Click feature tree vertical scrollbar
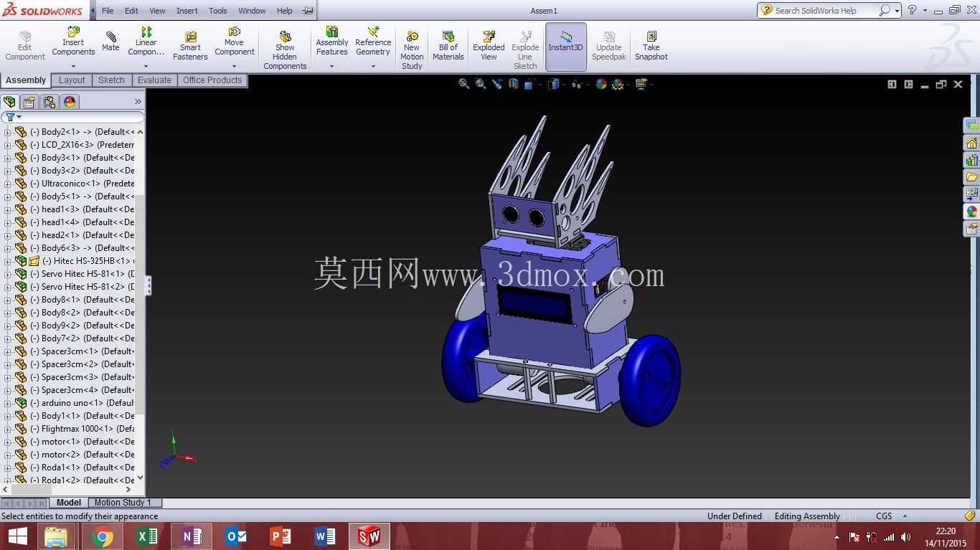Viewport: 980px width, 550px height. 140,305
